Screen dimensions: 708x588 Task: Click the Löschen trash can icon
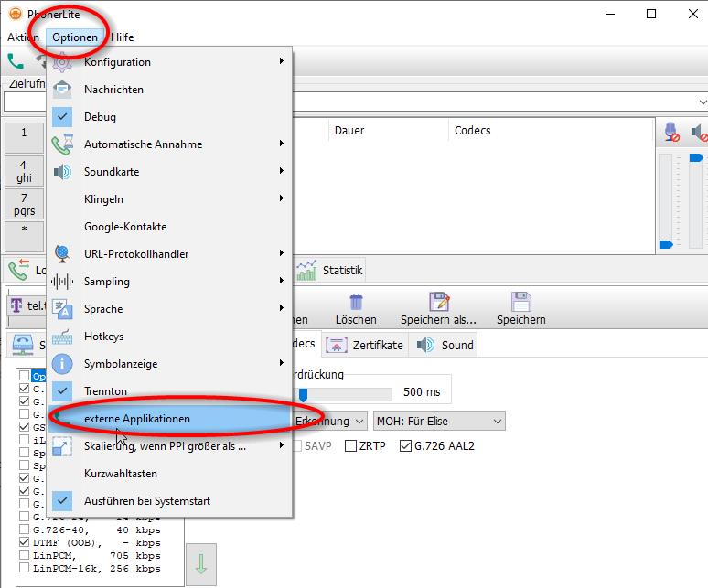pos(356,303)
